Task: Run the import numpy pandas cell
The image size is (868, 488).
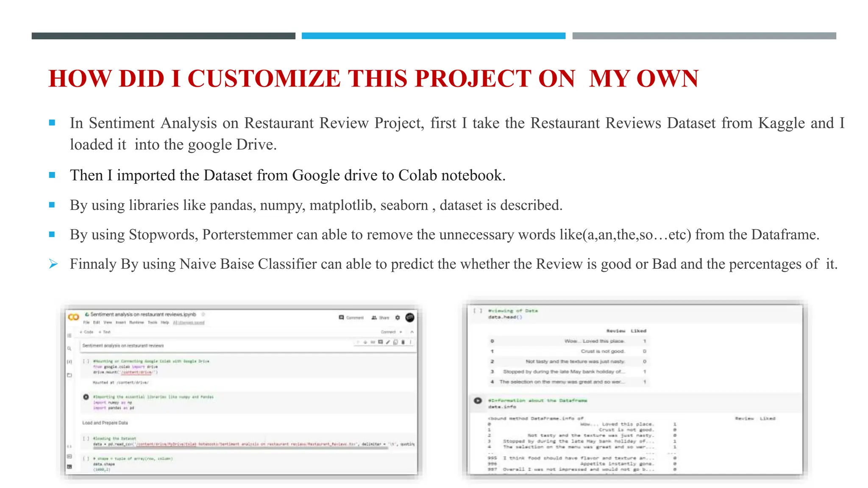Action: tap(86, 397)
